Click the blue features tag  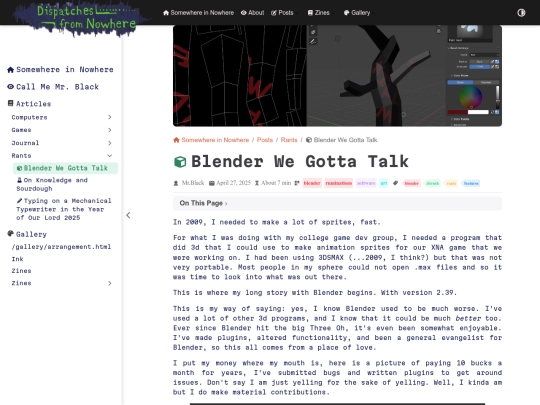pyautogui.click(x=471, y=183)
